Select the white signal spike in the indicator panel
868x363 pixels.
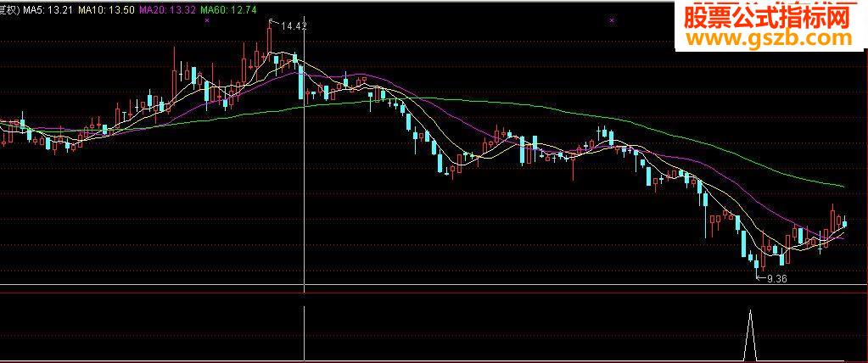tap(750, 336)
